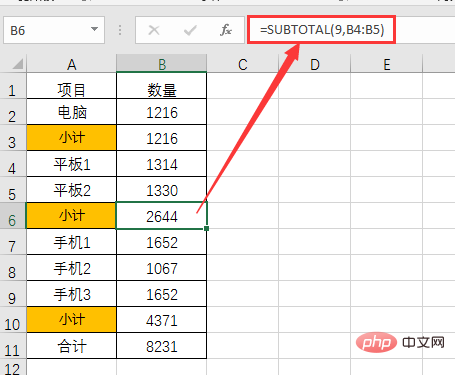Select cell with value 1314

point(162,164)
